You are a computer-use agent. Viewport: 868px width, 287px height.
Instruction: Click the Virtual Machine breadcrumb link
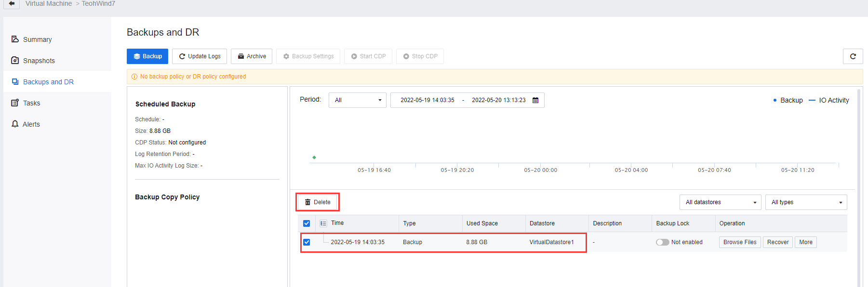[x=49, y=4]
